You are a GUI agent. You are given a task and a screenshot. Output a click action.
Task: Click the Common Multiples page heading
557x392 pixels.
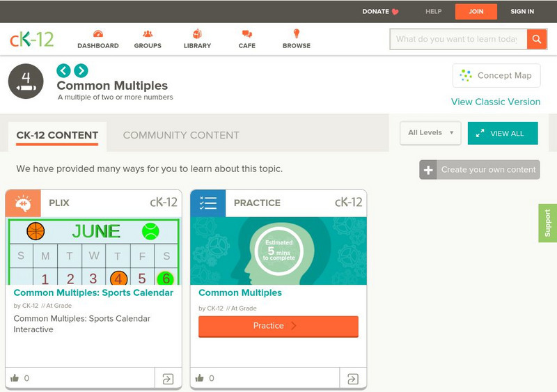click(112, 86)
